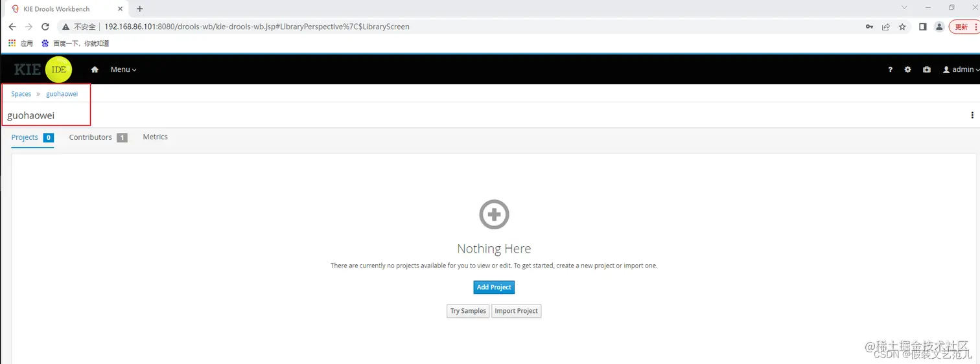The width and height of the screenshot is (980, 364).
Task: Open a new browser tab
Action: tap(139, 9)
